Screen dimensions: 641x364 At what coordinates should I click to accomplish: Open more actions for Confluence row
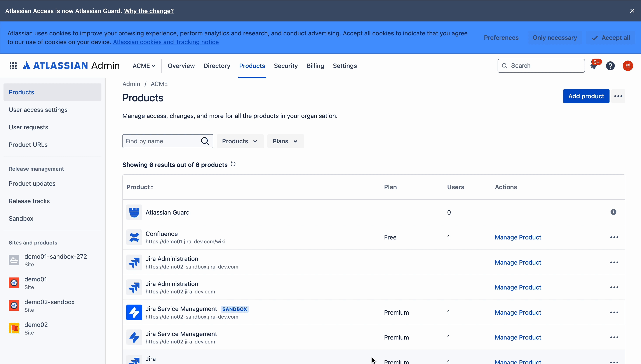pos(614,237)
